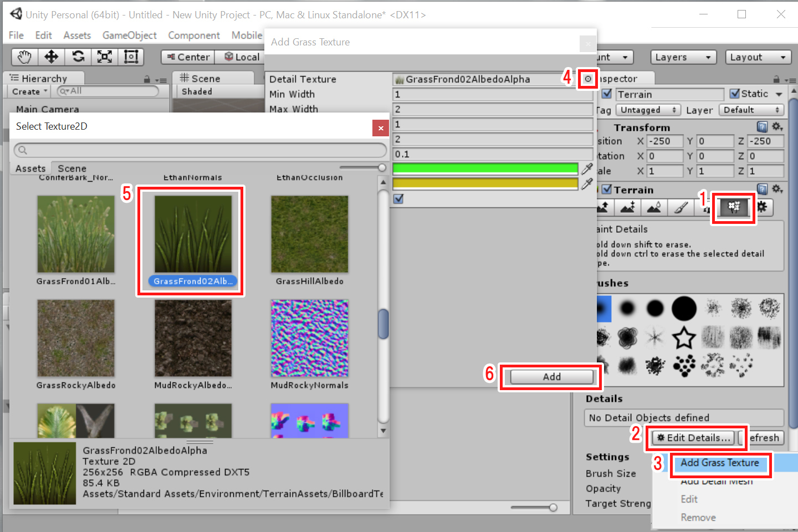Select the Move tool

(52, 57)
